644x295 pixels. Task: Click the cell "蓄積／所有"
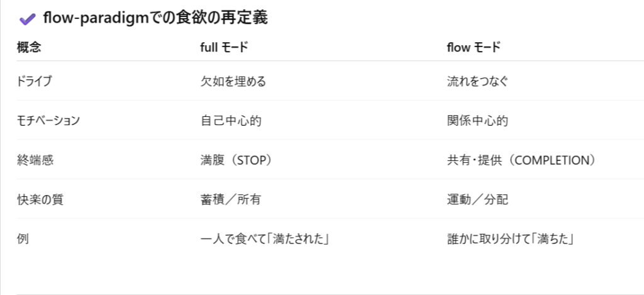point(231,199)
